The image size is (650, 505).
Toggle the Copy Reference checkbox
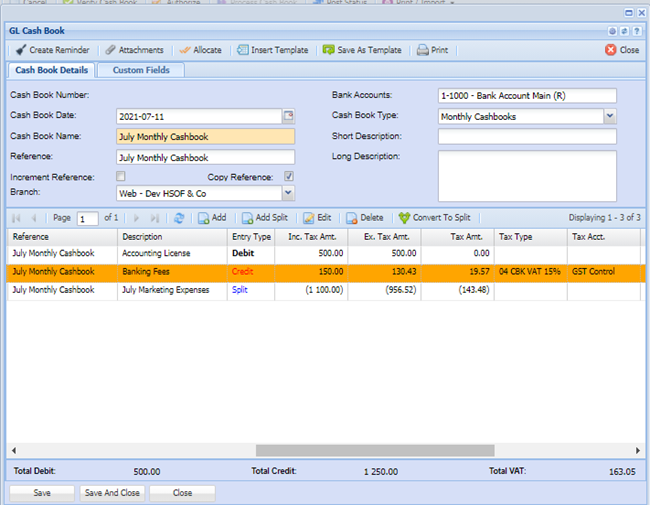tap(288, 177)
